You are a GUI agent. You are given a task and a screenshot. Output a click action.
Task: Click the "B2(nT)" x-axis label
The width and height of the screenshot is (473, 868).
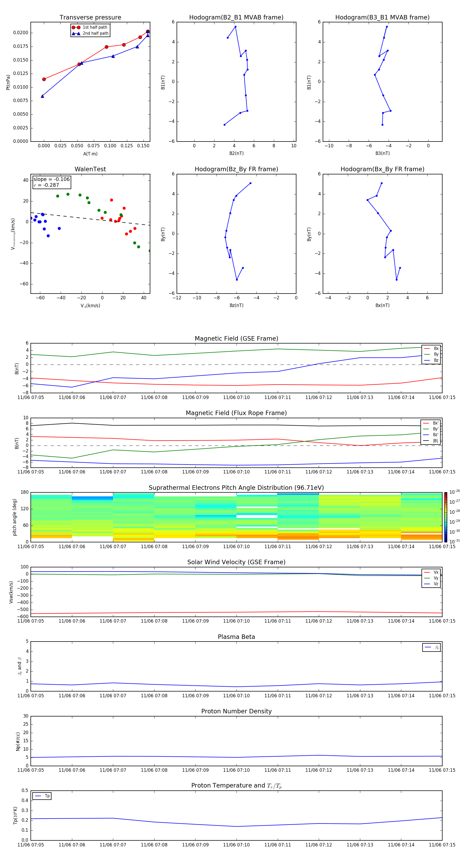pyautogui.click(x=236, y=153)
